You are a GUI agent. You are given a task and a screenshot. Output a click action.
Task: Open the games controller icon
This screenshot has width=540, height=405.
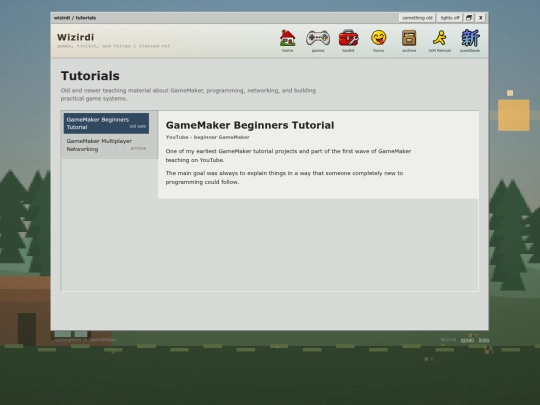[318, 41]
